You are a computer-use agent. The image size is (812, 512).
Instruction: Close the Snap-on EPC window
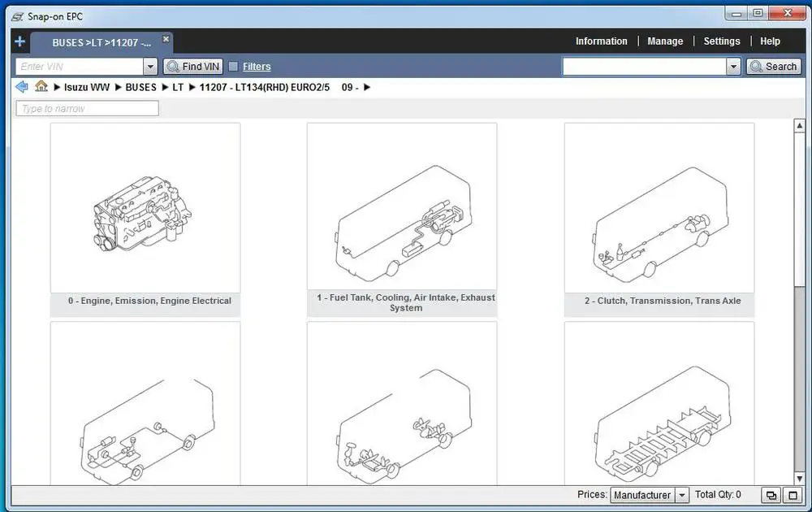[787, 13]
